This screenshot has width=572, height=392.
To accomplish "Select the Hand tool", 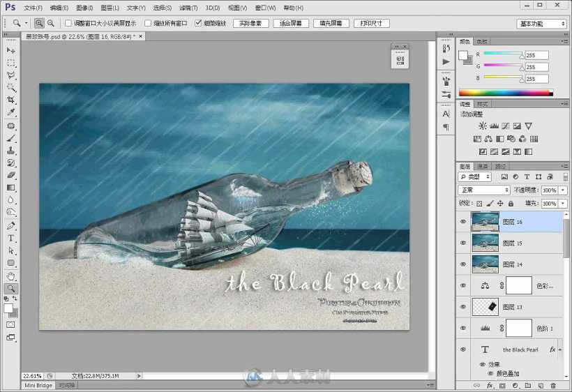I will click(11, 276).
